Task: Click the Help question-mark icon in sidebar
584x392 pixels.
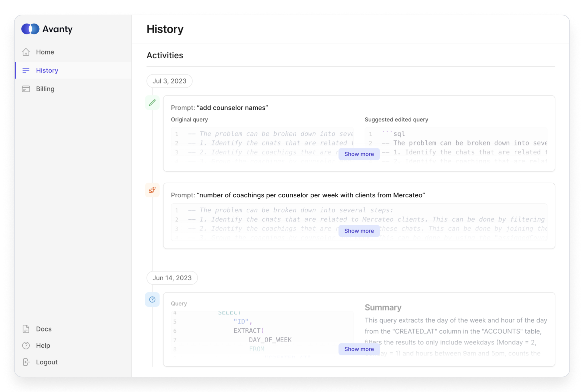Action: click(x=26, y=345)
